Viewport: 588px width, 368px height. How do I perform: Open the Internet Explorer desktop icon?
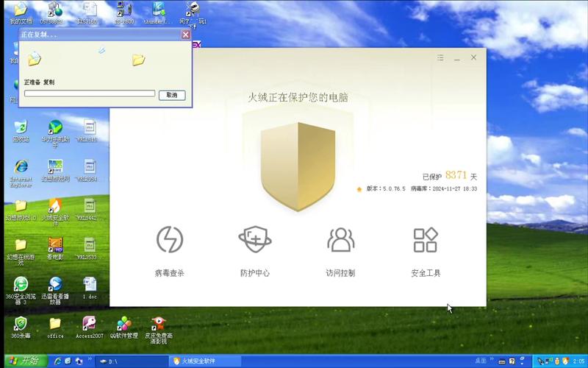click(x=21, y=173)
